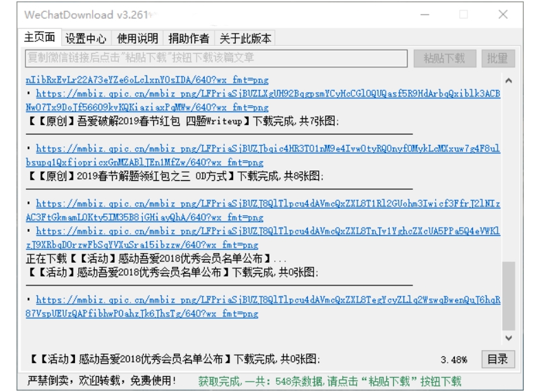
Task: Click the scroll down arrow of log
Action: point(509,338)
